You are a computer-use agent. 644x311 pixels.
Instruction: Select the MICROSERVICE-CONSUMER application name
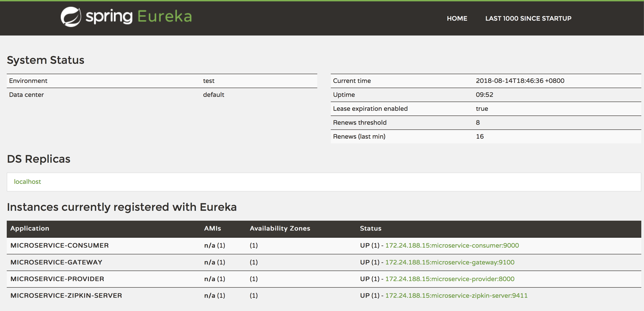coord(59,245)
